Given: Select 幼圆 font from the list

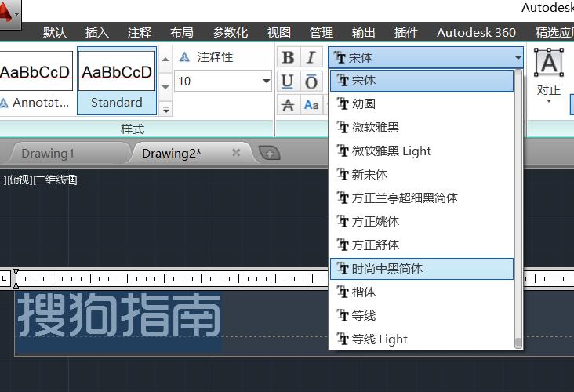Looking at the screenshot, I should (422, 104).
